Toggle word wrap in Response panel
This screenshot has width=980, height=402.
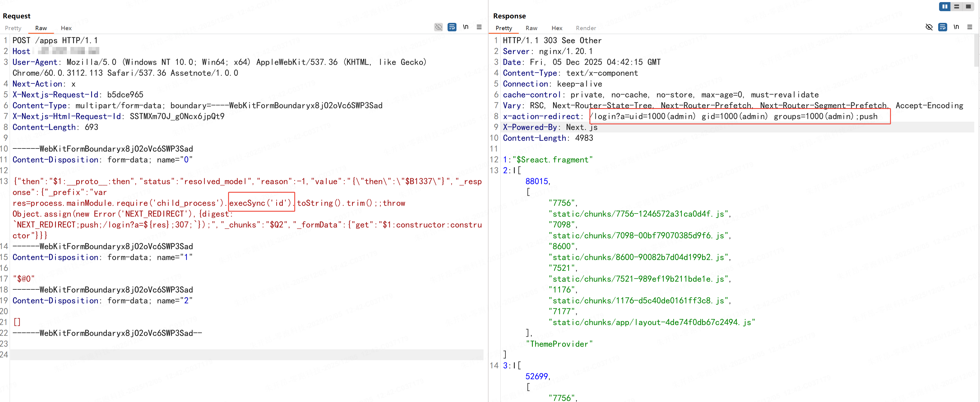(942, 27)
